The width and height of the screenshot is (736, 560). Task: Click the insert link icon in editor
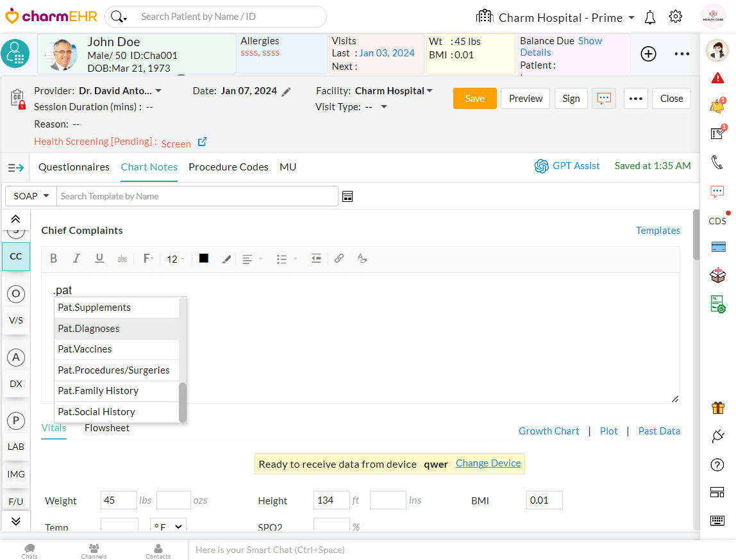tap(339, 258)
